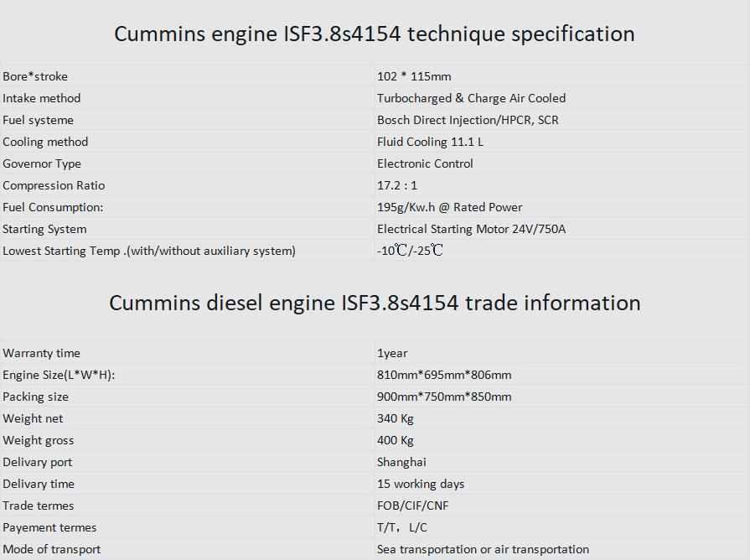Screen dimensions: 750x560
Task: Select the 'Cooling method' label
Action: tap(45, 142)
